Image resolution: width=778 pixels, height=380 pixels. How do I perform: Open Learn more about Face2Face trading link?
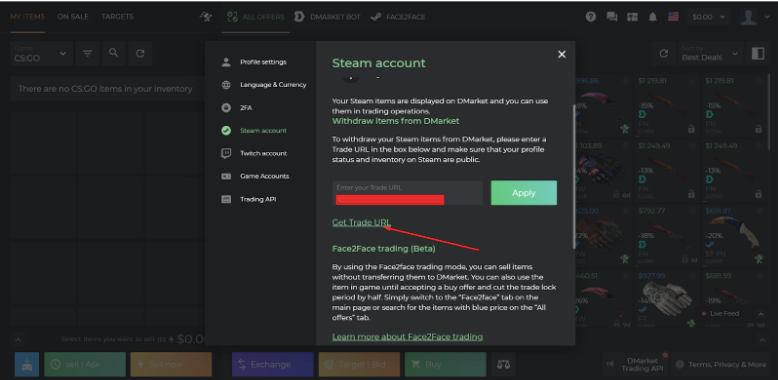coord(407,337)
